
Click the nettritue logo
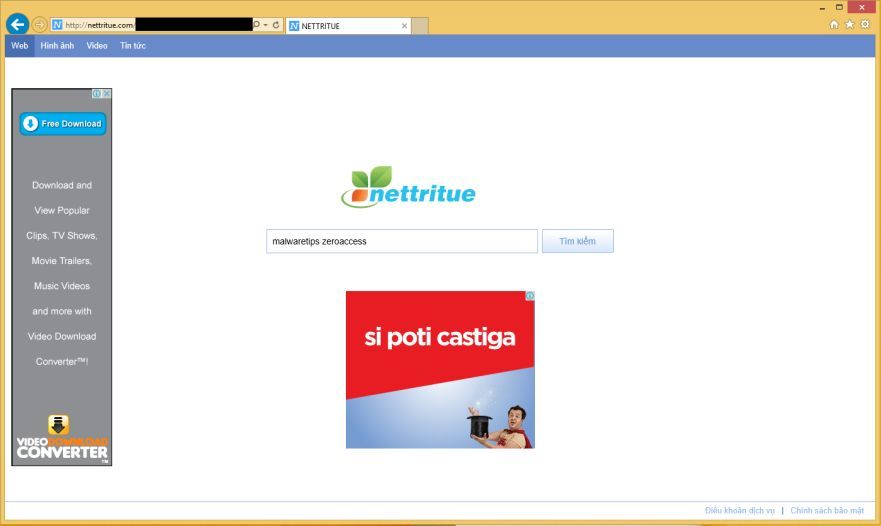(x=408, y=187)
